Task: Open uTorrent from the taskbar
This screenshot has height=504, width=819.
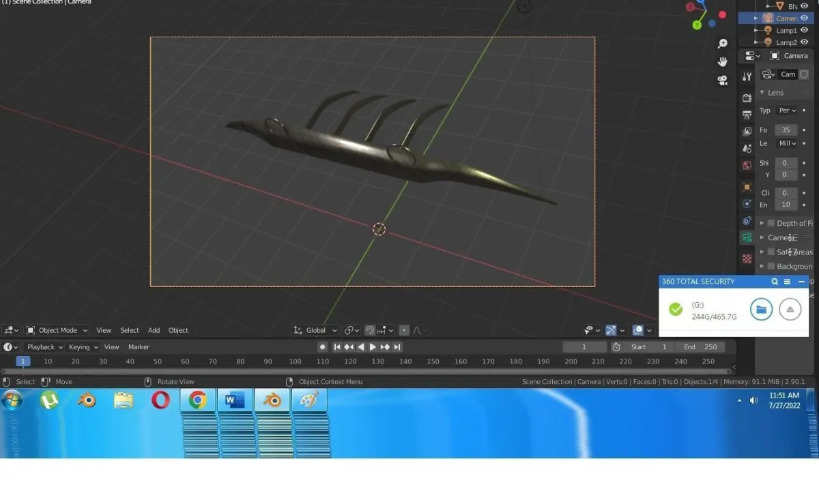Action: [x=49, y=401]
